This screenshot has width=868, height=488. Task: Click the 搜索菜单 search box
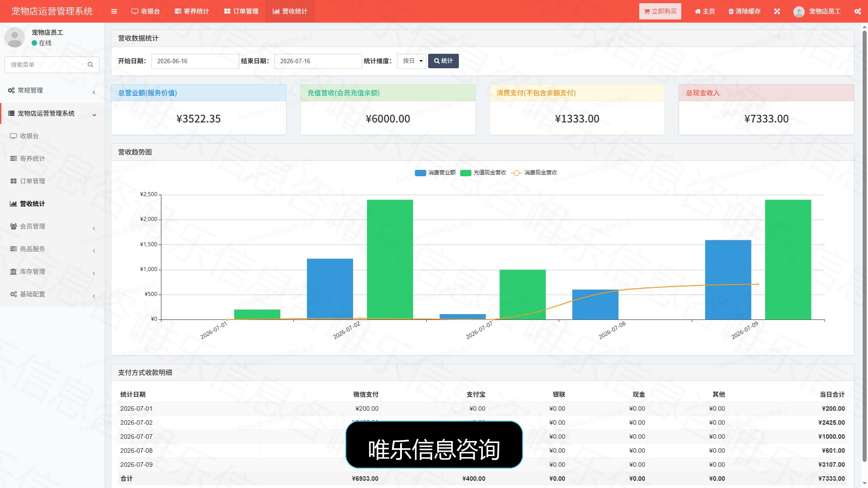[x=52, y=65]
